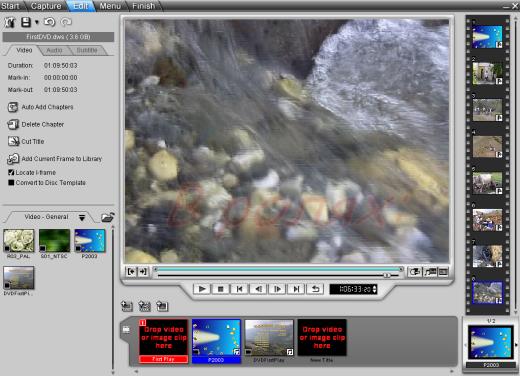Screen dimensions: 520x376
Task: Click the Mark-out bracket button
Action: point(143,272)
